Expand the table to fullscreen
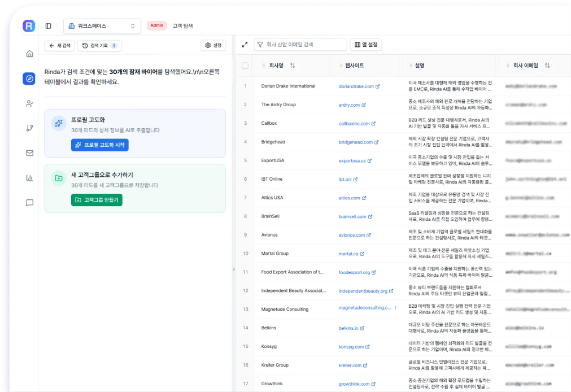The height and width of the screenshot is (392, 571). [x=245, y=45]
